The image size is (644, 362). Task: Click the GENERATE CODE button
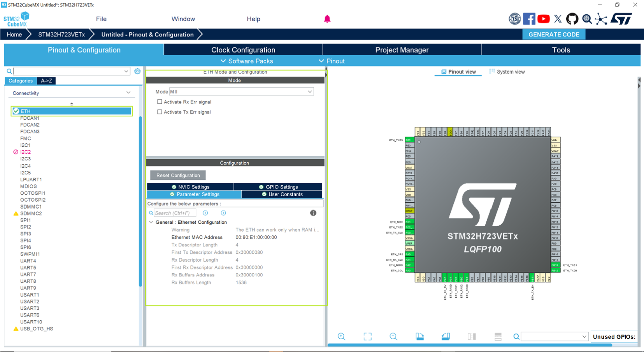[554, 34]
